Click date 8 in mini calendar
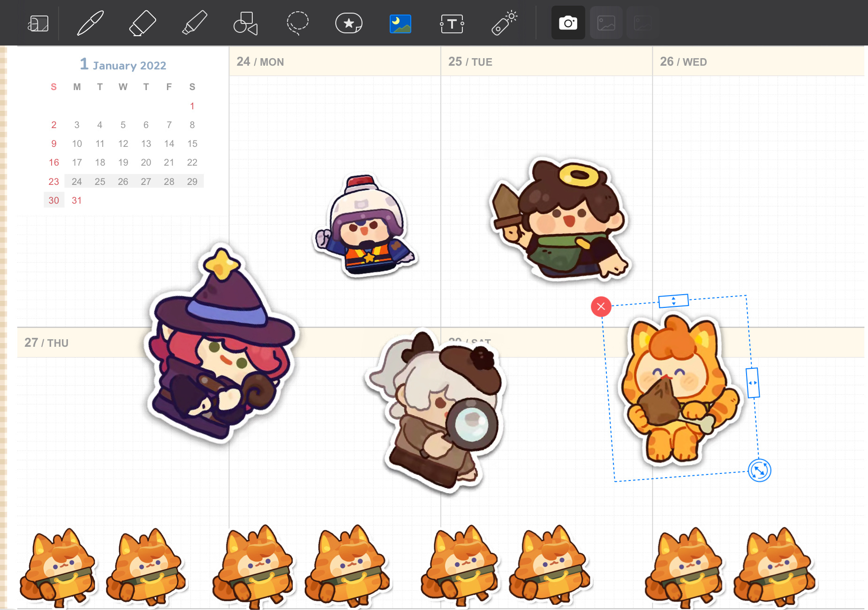 [192, 125]
